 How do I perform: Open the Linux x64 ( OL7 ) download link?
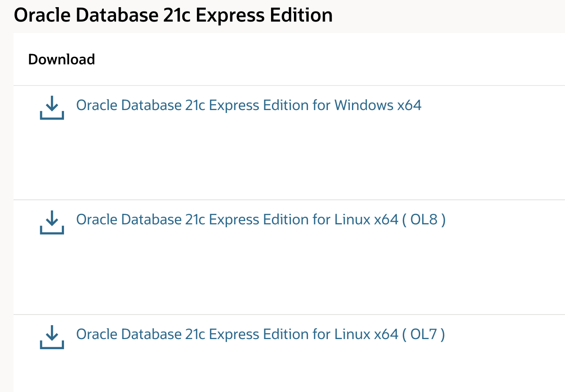pyautogui.click(x=260, y=334)
